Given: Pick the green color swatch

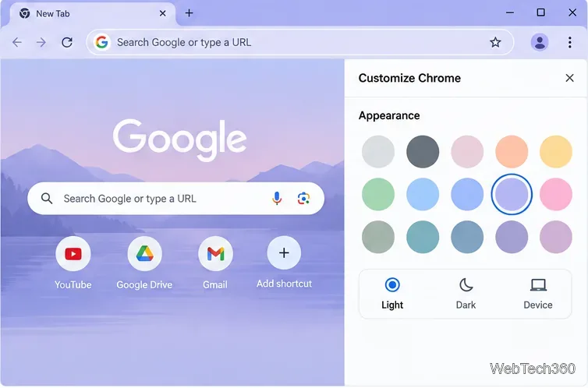Looking at the screenshot, I should [x=378, y=194].
